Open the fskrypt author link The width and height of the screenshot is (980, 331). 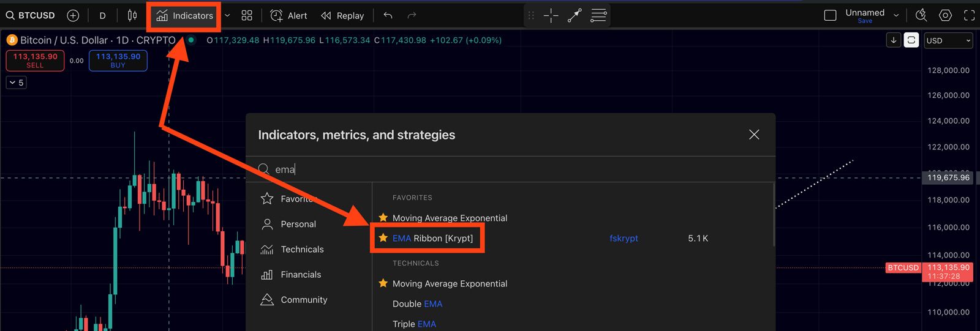624,239
